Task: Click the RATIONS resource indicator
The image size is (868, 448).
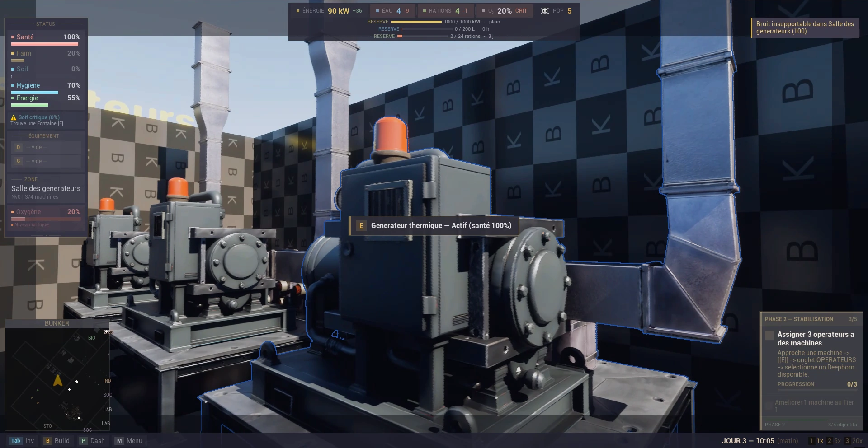Action: point(445,11)
